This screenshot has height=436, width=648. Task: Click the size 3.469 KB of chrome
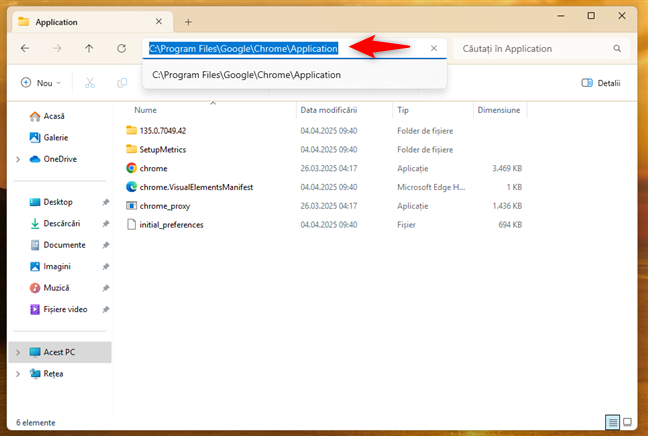(x=507, y=169)
